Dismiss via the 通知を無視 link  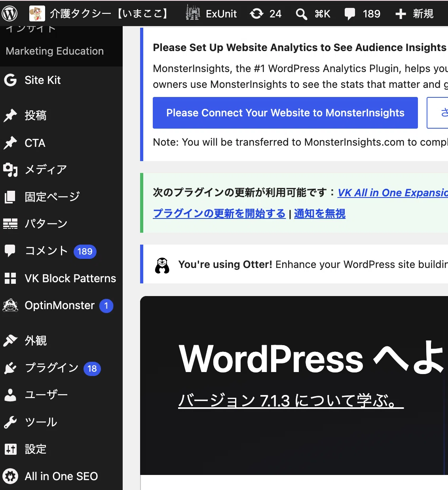pyautogui.click(x=320, y=214)
